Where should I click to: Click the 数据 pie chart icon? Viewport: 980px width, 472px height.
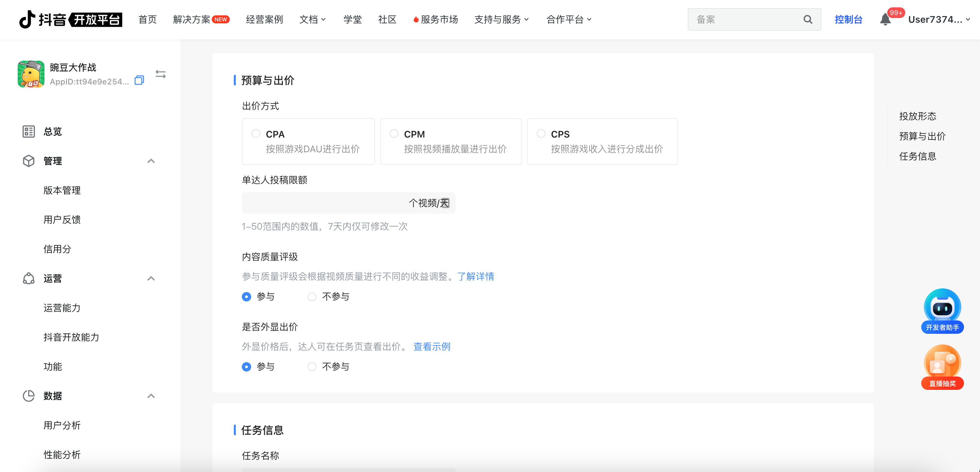point(28,396)
